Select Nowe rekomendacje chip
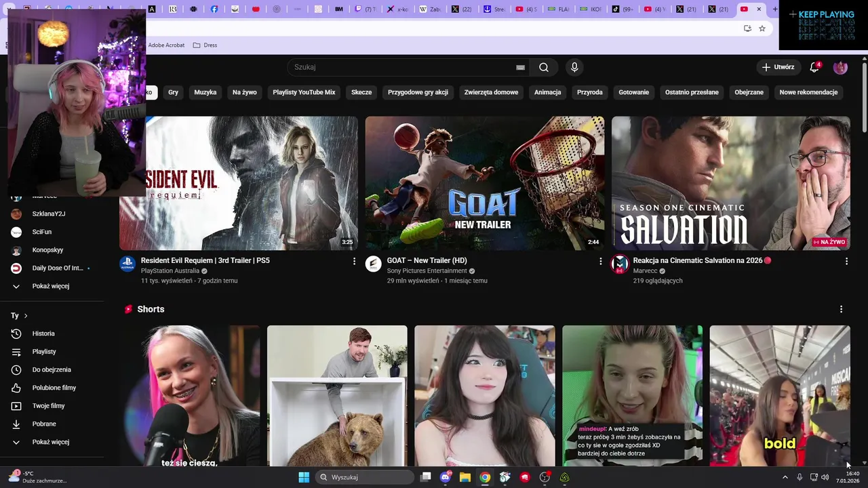868x488 pixels. tap(808, 92)
